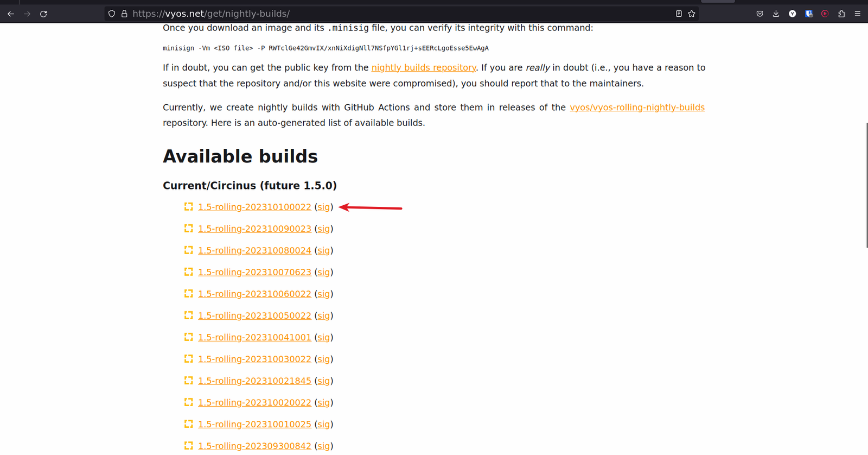Click bullet icon beside build 202310060022
Viewport: 868px width, 455px height.
coord(188,294)
